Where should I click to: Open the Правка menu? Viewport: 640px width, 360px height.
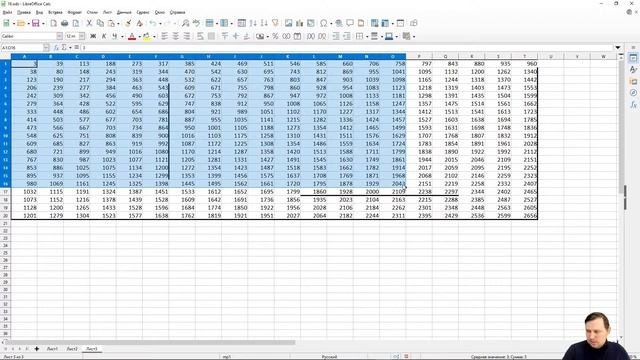click(24, 12)
